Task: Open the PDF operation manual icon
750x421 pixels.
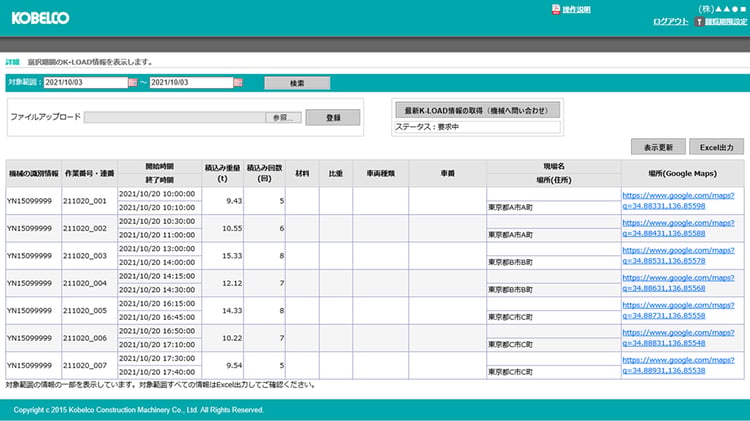Action: [555, 9]
